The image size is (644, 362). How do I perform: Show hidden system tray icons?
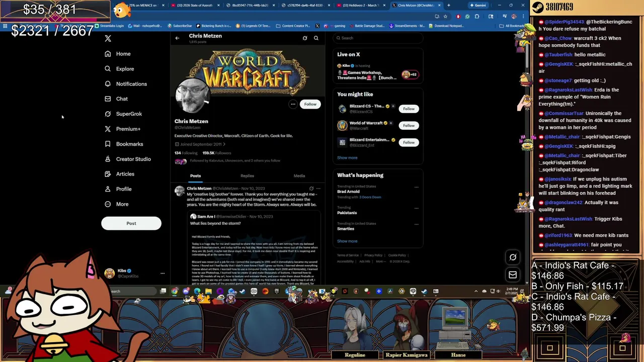[x=476, y=291]
